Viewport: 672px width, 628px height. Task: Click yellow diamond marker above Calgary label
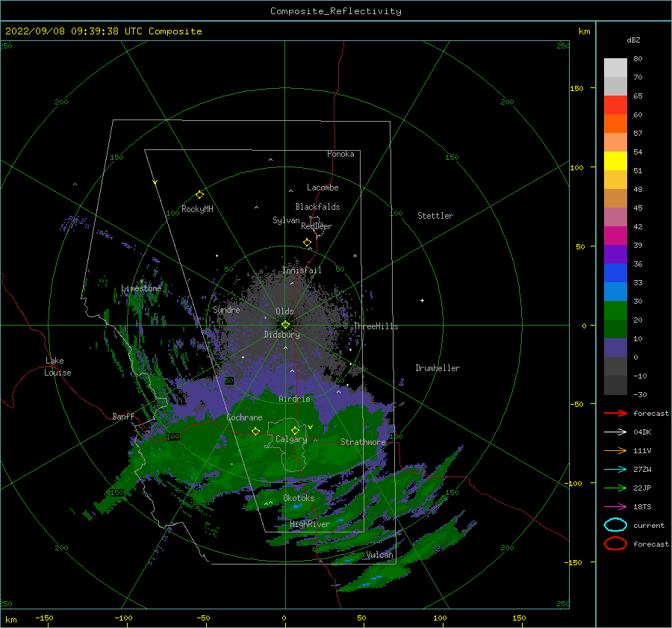pyautogui.click(x=295, y=430)
